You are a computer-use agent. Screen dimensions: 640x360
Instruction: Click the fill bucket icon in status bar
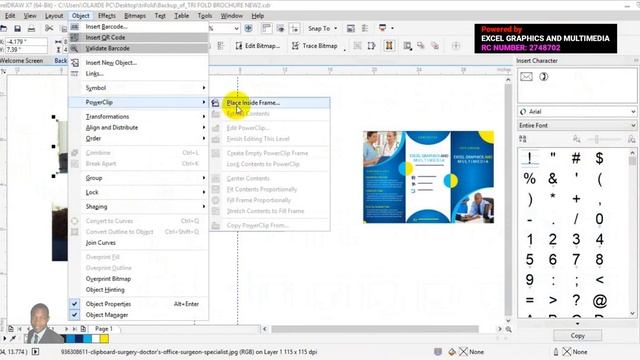point(452,352)
